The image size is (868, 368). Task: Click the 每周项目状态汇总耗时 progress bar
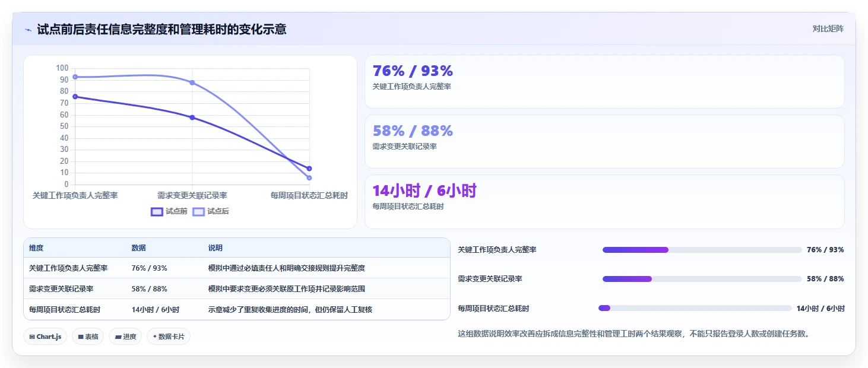pyautogui.click(x=695, y=308)
